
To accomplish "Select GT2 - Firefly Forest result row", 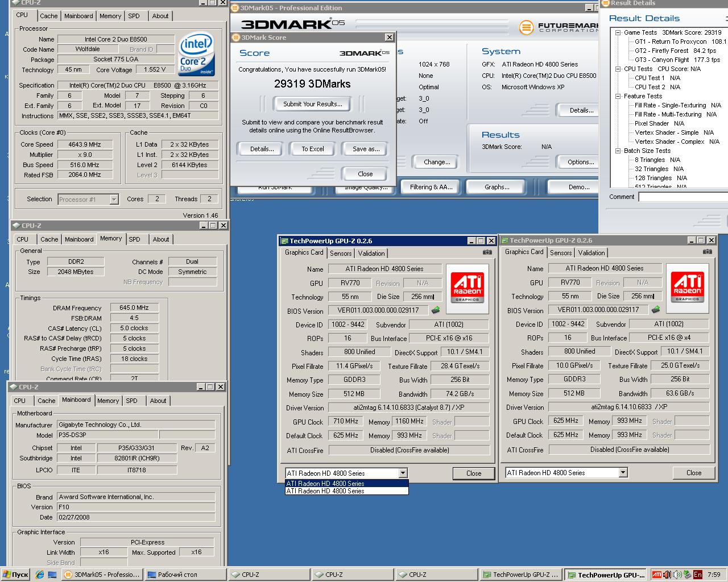I will point(676,51).
